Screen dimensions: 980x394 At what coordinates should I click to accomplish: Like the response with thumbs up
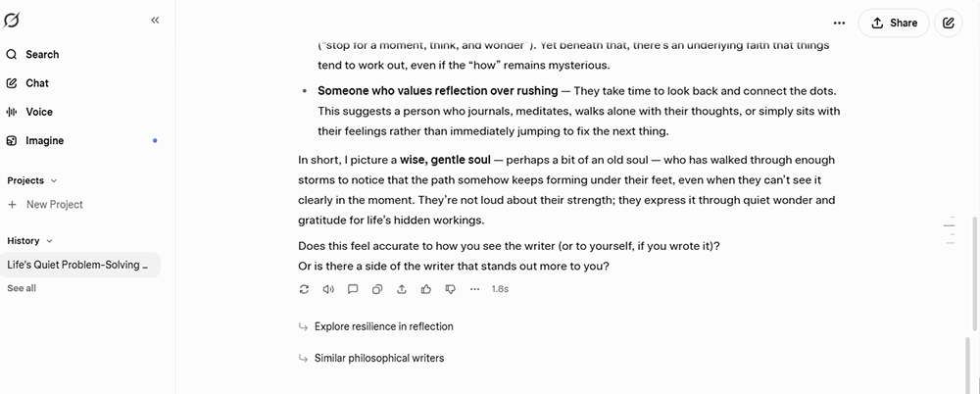(x=426, y=289)
